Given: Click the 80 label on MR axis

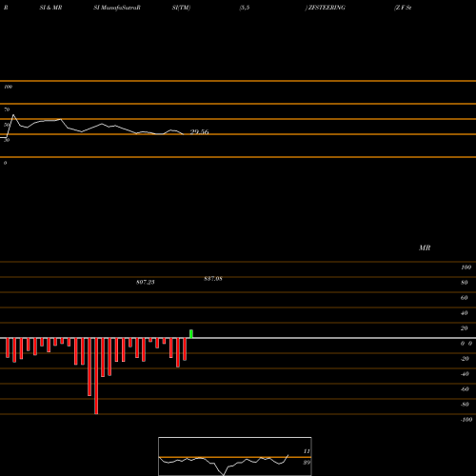Looking at the screenshot, I should click(x=465, y=283).
